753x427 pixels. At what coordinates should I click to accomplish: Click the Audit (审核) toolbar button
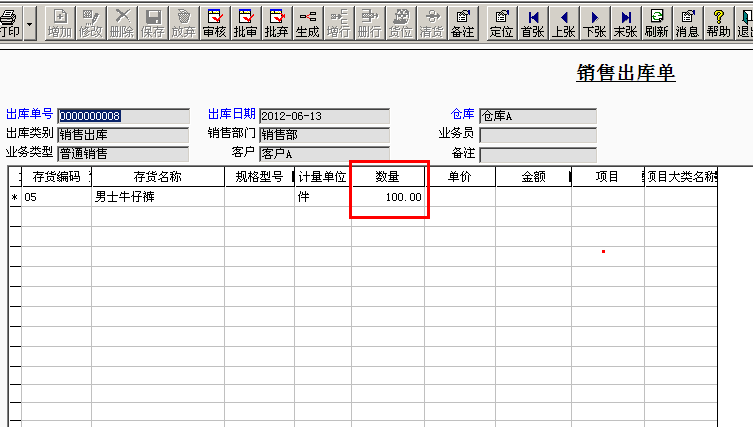(214, 23)
